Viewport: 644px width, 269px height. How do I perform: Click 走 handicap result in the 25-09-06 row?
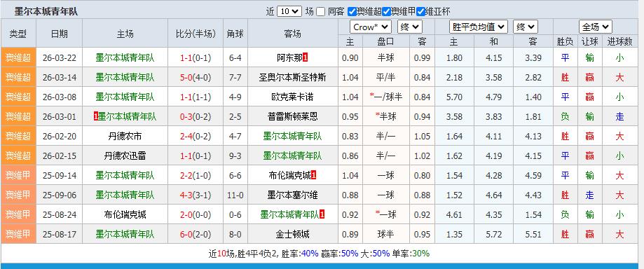590,195
